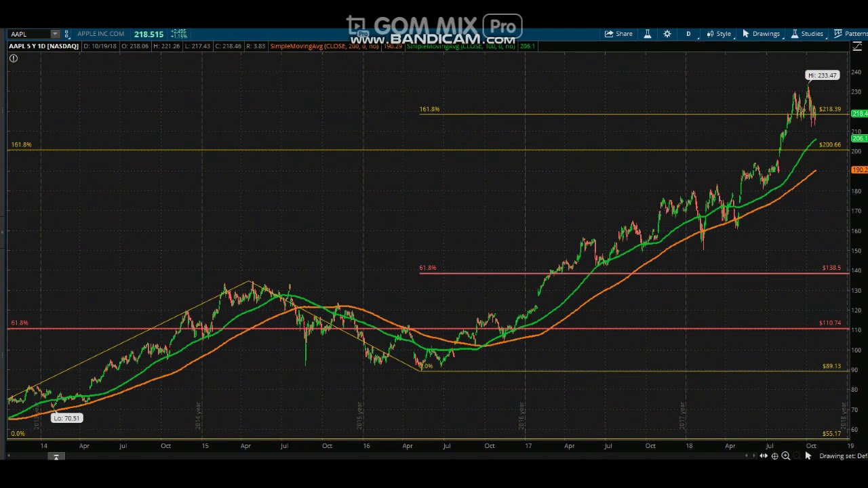Click the symbol link icon beside AAPL
Viewport: 868px width, 488px height.
tap(67, 34)
